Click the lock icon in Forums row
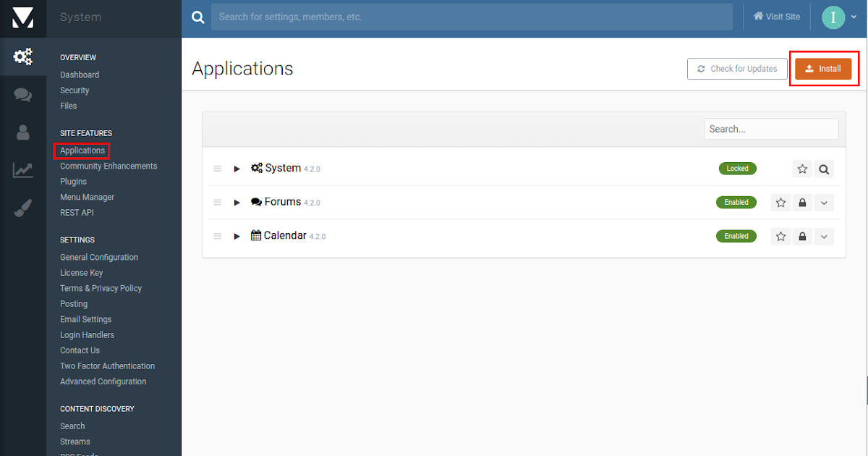Image resolution: width=868 pixels, height=456 pixels. coord(802,203)
